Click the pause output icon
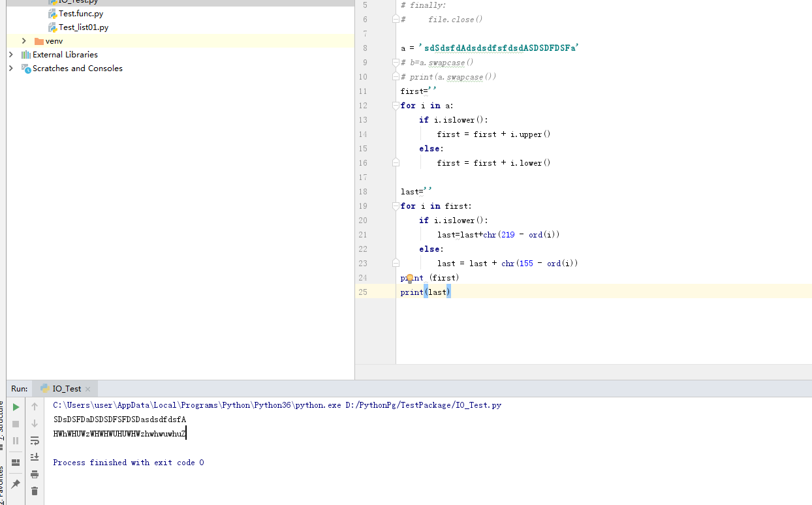Screen dimensions: 812x505 [16, 440]
